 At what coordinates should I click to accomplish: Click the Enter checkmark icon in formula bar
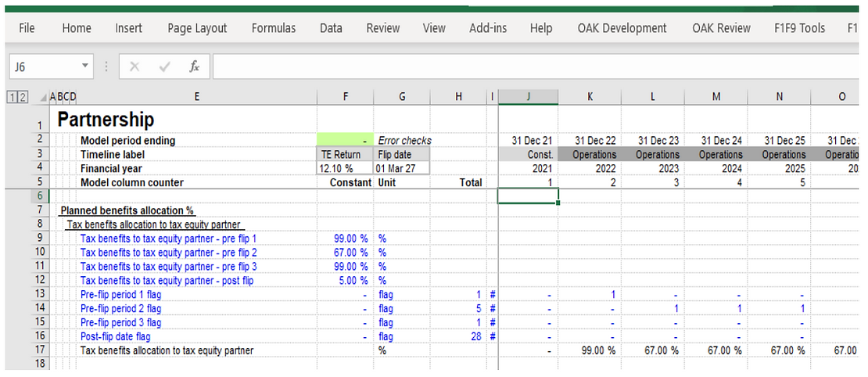(x=164, y=67)
